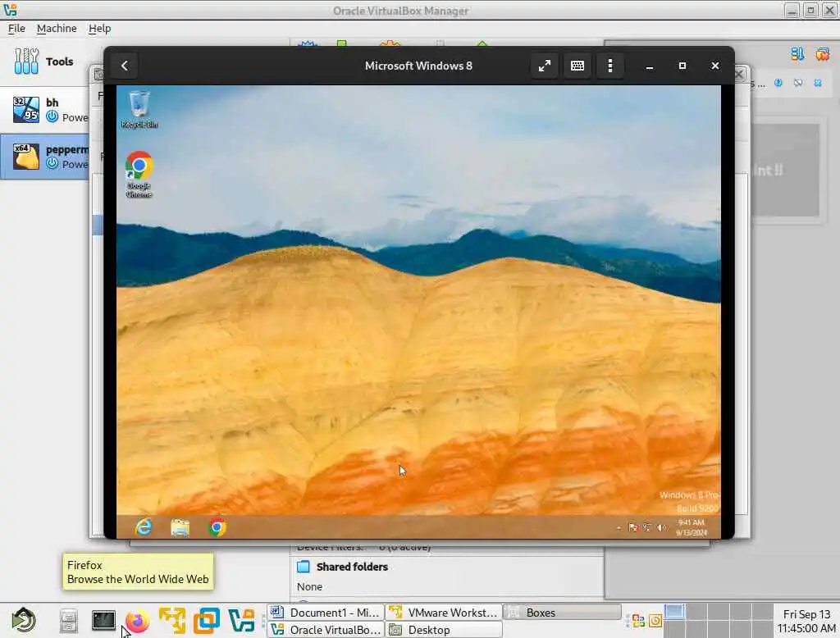Select the bh virtual machine entry
The image size is (840, 638).
[x=44, y=109]
